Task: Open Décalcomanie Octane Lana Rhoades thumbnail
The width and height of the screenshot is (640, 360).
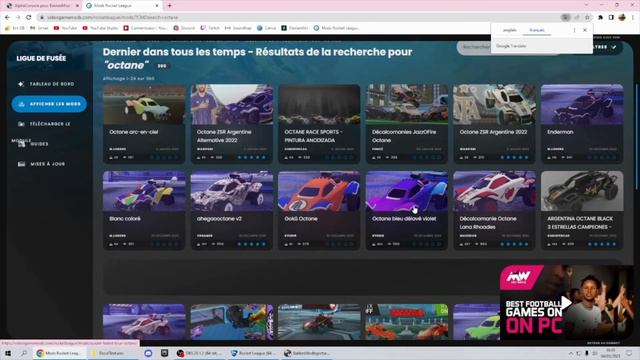Action: click(494, 191)
